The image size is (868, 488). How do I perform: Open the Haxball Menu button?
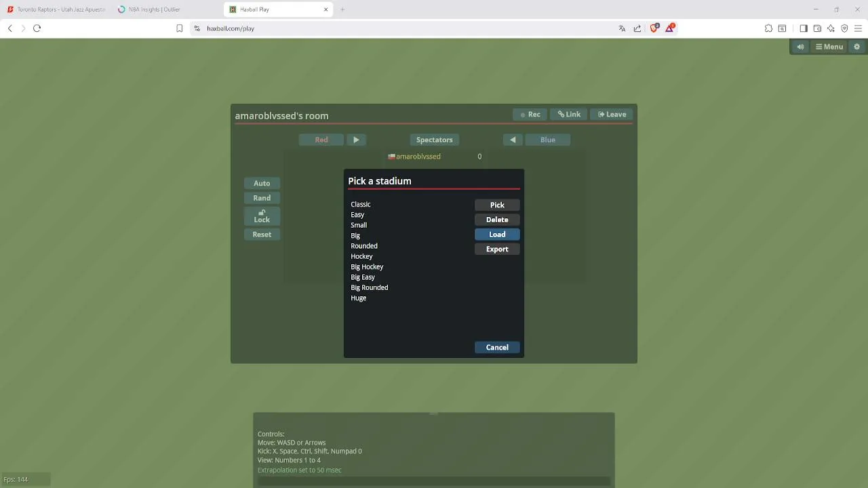(x=829, y=47)
